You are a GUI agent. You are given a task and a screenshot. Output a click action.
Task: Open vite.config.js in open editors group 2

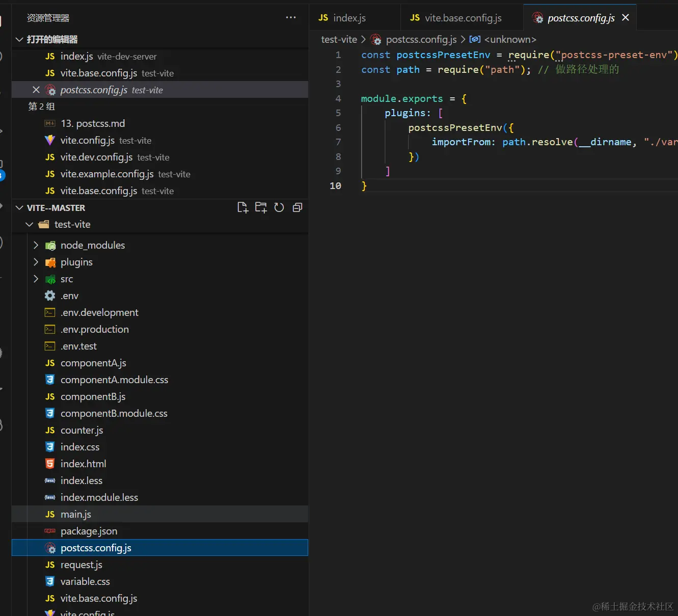(160, 140)
